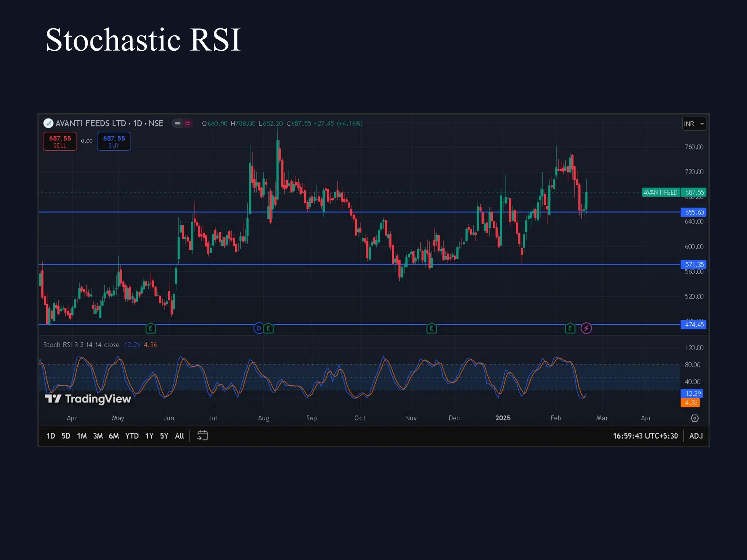Click the blue 12.29 Stoch RSI legend value
Screen dimensions: 747x560
[x=132, y=345]
